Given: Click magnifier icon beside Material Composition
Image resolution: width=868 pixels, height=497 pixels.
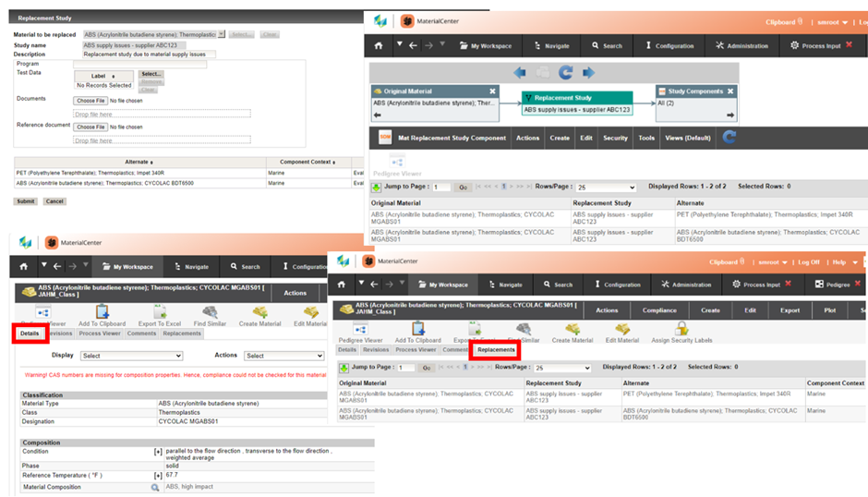Looking at the screenshot, I should [x=155, y=488].
